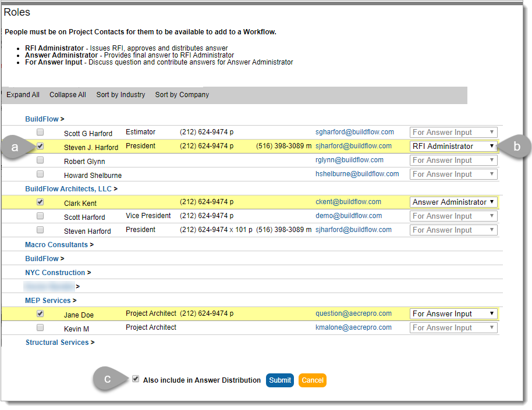Open Jane Doe's For Answer Input dropdown

click(x=453, y=313)
